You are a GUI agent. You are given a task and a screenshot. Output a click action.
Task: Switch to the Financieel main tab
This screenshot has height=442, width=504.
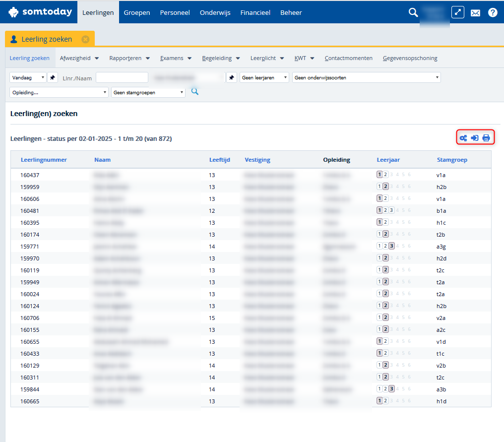(255, 12)
